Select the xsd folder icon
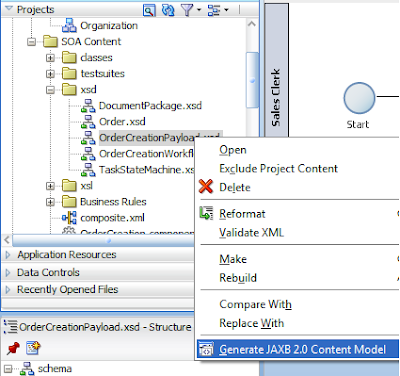Screen dimensions: 400x376 click(69, 90)
